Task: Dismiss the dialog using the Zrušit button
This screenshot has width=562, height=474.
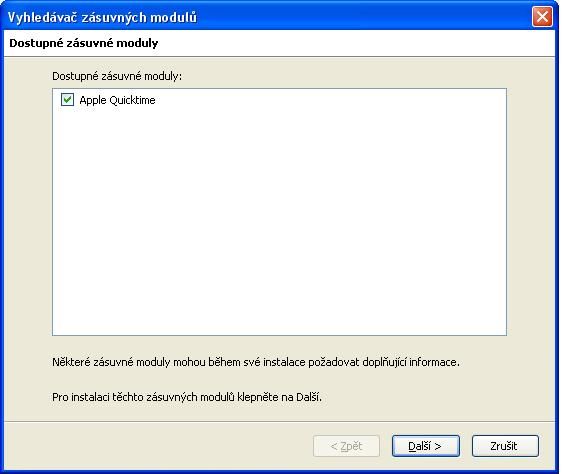Action: coord(505,446)
